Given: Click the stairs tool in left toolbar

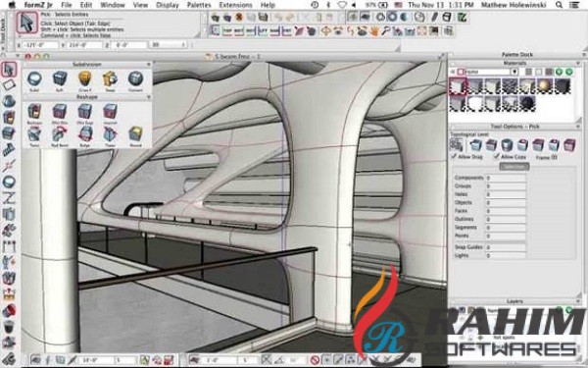Looking at the screenshot, I should point(9,150).
